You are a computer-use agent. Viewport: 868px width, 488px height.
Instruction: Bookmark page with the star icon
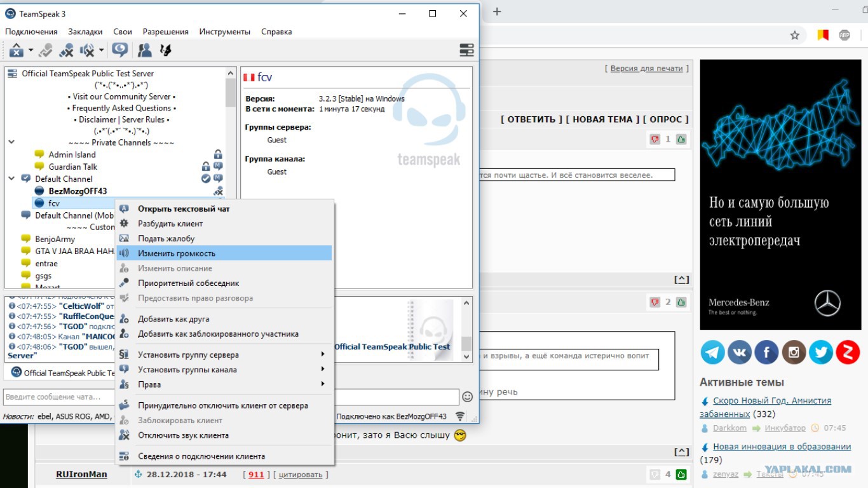794,35
